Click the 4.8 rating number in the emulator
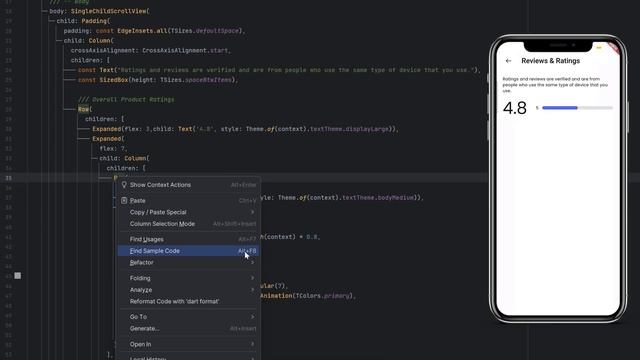Viewport: 640px width, 360px height. (x=515, y=108)
